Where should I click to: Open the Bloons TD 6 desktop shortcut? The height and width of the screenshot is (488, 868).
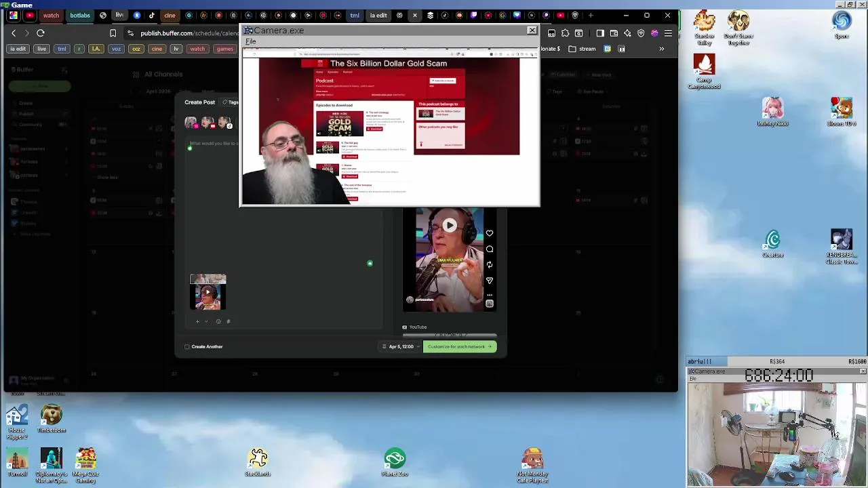842,113
